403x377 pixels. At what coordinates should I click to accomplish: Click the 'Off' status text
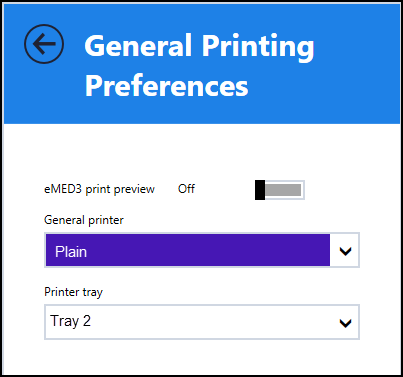click(186, 189)
